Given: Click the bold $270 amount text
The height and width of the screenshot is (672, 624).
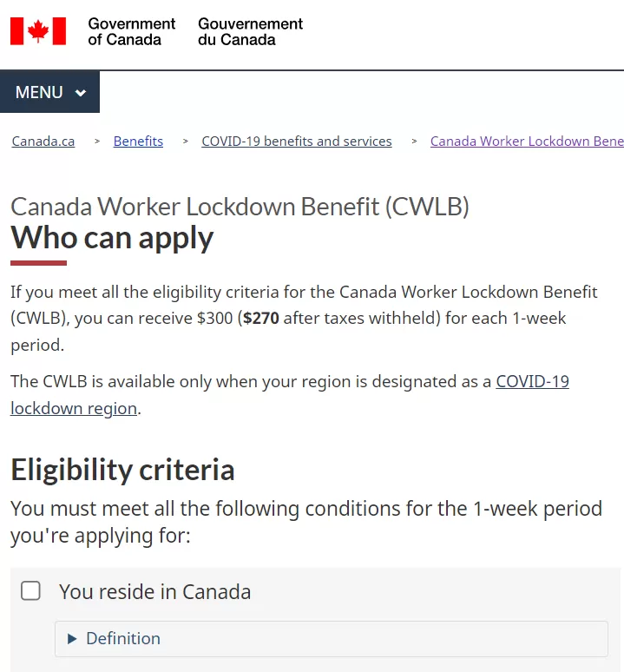Looking at the screenshot, I should click(x=261, y=319).
